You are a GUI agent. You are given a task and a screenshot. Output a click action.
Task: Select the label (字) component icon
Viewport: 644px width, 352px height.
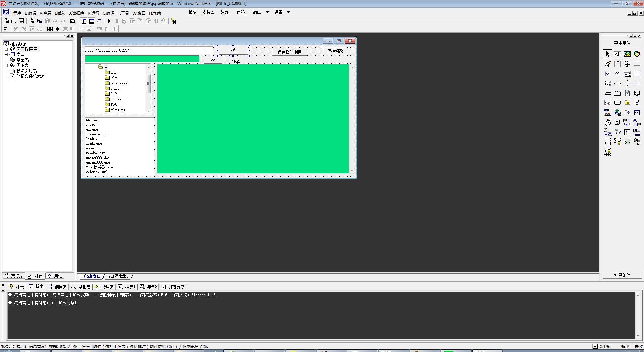point(627,64)
